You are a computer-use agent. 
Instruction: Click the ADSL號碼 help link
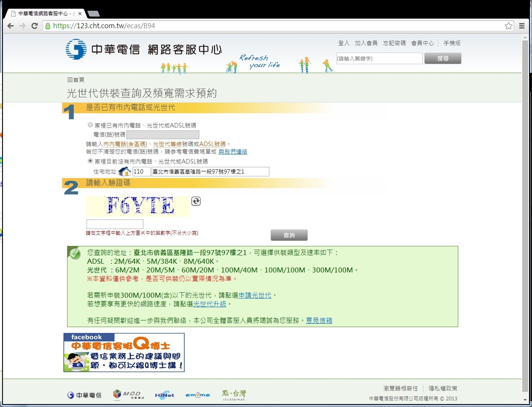click(x=213, y=144)
